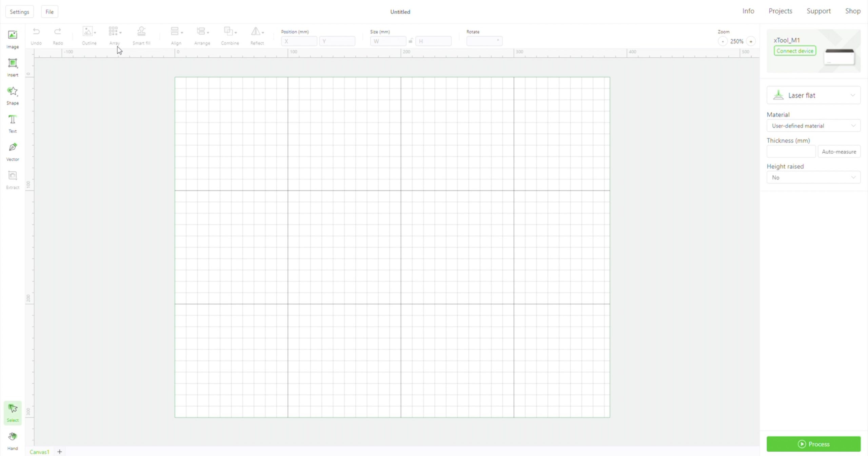Decrease zoom with the minus button
Viewport: 868px width, 456px height.
pyautogui.click(x=723, y=41)
